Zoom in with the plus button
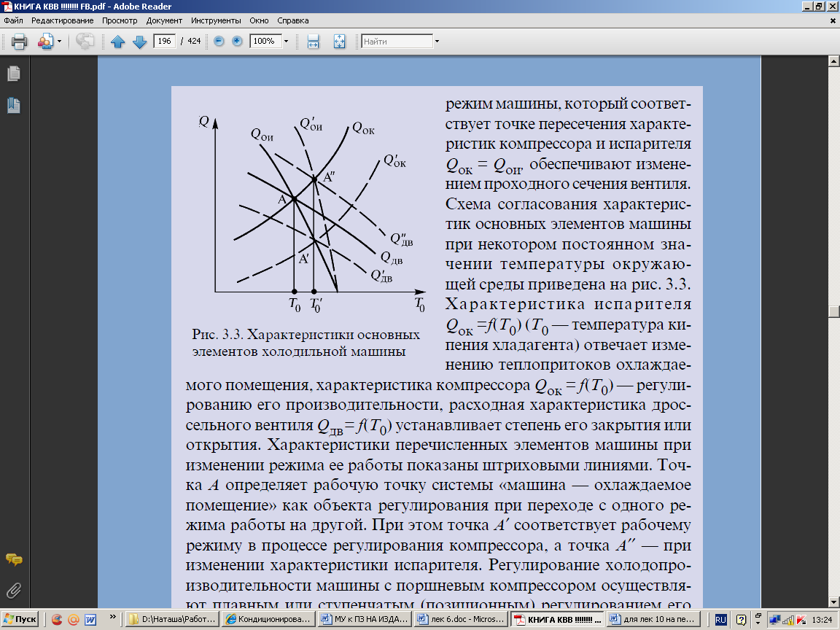The image size is (840, 630). click(x=237, y=41)
